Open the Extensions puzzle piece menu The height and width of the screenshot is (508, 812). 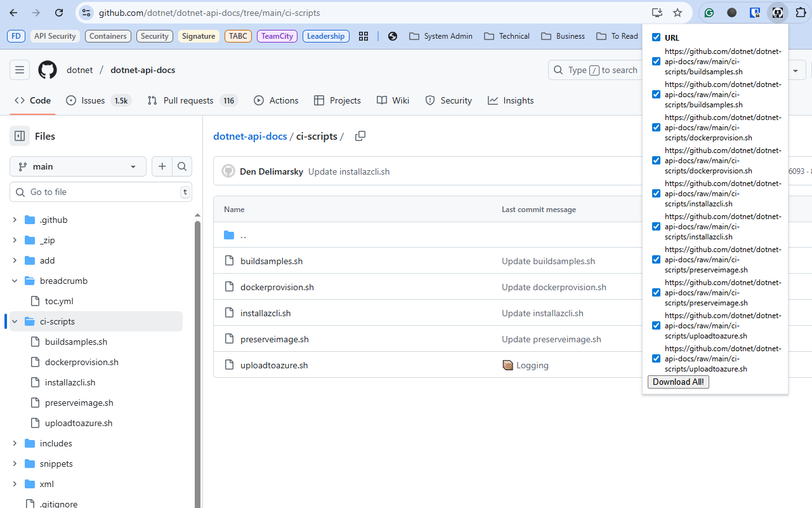(801, 13)
